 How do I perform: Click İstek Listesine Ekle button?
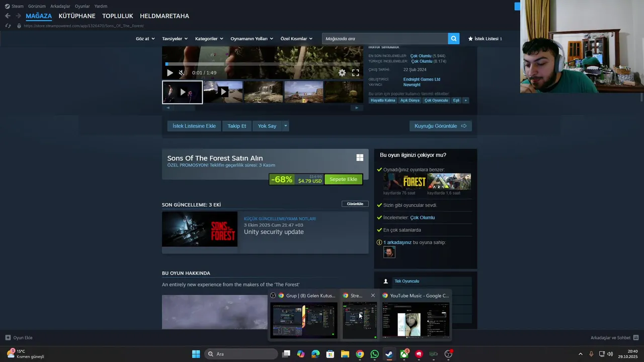pos(194,126)
